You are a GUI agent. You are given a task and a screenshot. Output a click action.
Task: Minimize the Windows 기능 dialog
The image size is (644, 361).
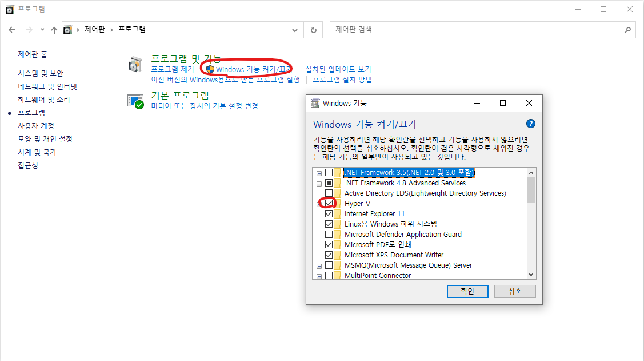(477, 103)
